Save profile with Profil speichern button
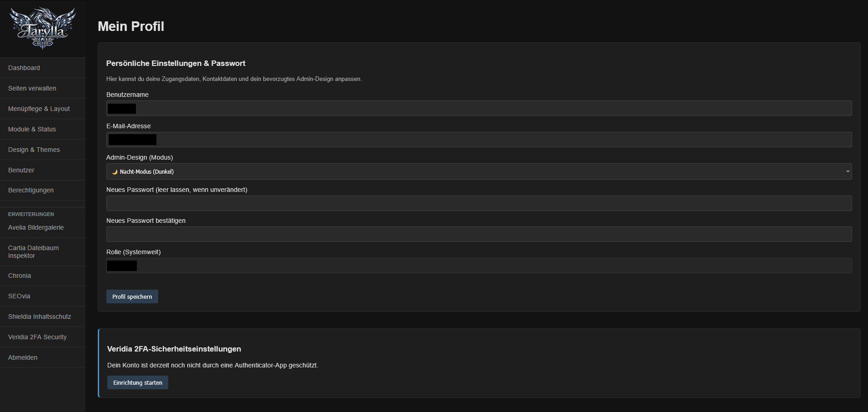The image size is (868, 412). click(132, 296)
